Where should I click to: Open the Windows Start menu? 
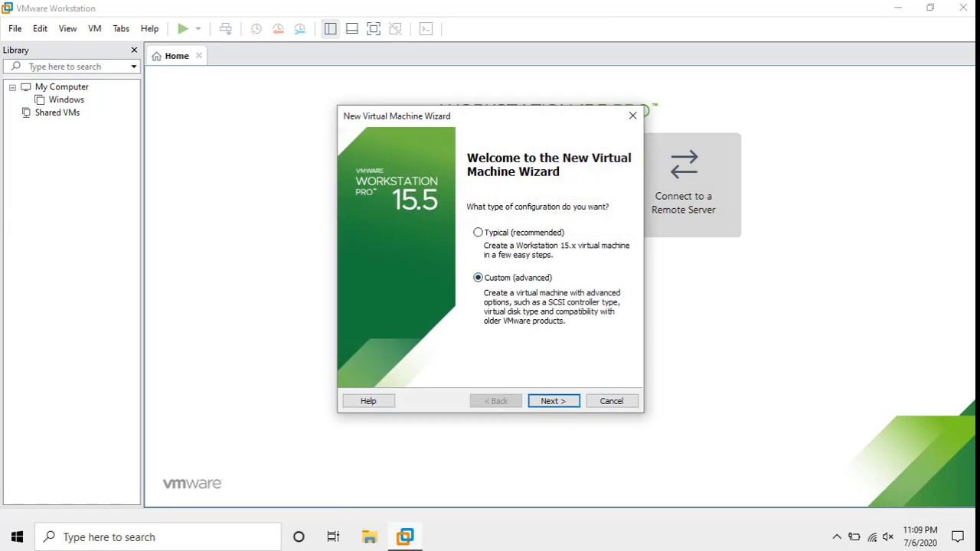[17, 536]
